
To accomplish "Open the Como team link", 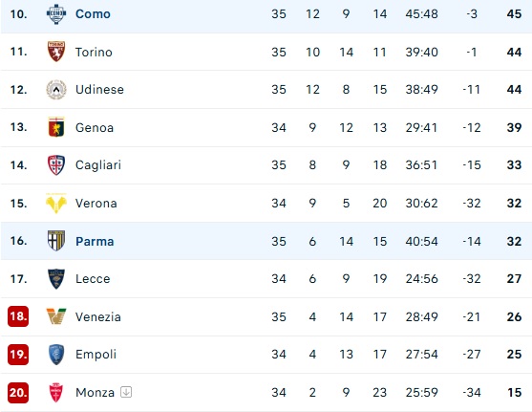I will (93, 14).
